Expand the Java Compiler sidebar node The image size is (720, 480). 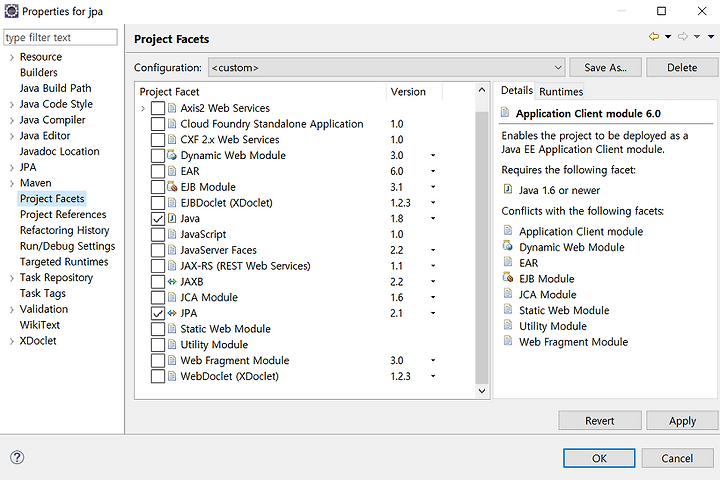(11, 120)
